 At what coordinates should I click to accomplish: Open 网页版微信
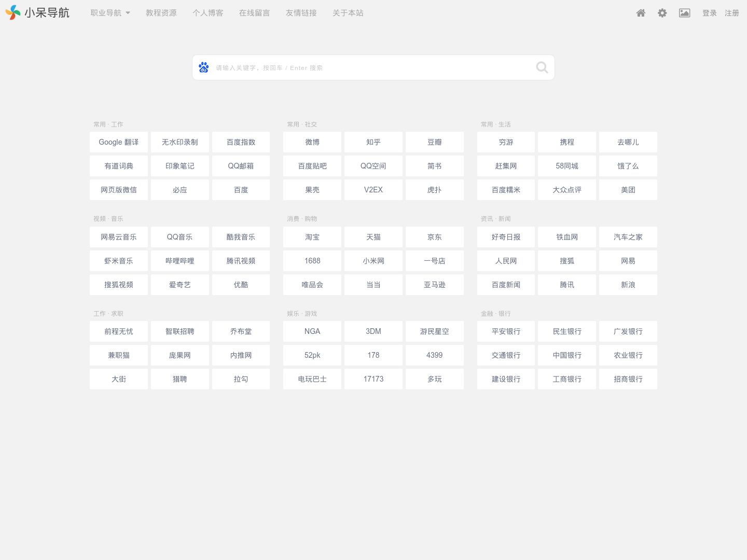(x=119, y=190)
